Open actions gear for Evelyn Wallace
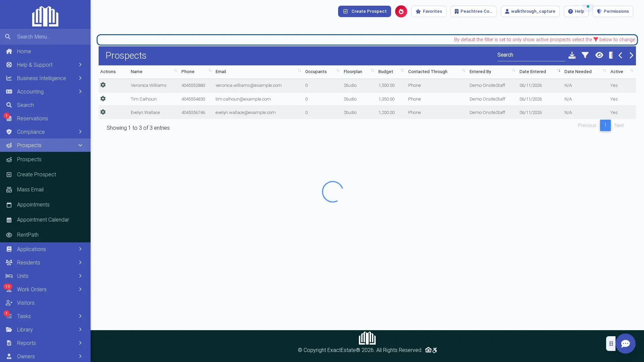 tap(103, 112)
